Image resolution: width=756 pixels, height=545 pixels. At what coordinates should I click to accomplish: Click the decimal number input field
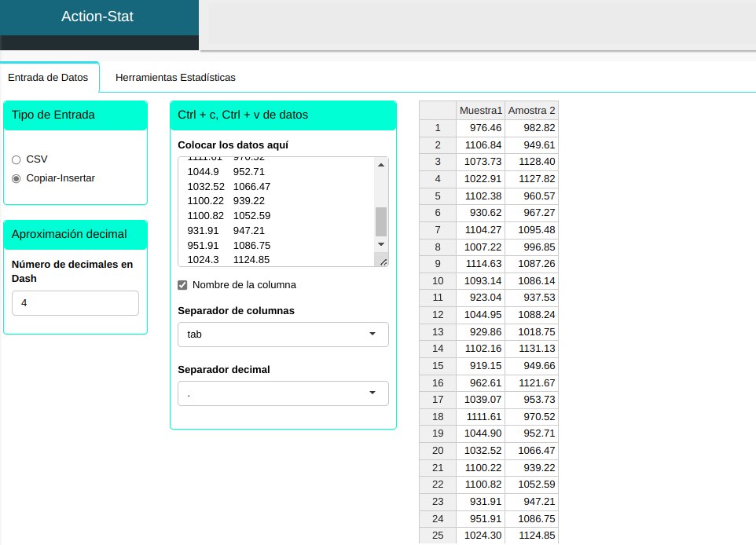pos(75,303)
